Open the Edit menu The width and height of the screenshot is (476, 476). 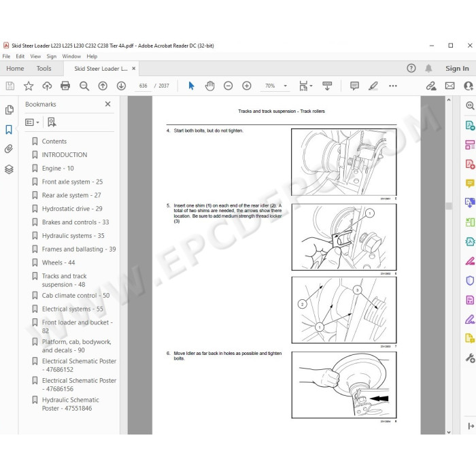click(x=20, y=56)
